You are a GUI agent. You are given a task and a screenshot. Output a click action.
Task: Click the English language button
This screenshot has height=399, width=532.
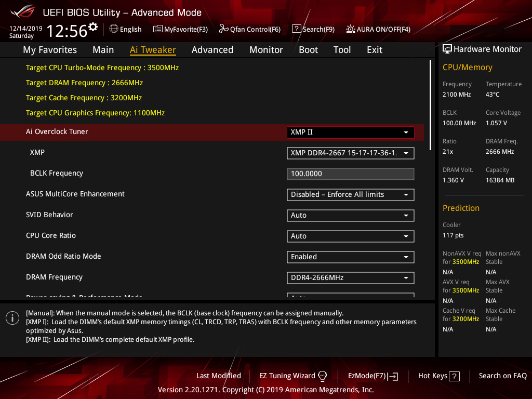126,29
